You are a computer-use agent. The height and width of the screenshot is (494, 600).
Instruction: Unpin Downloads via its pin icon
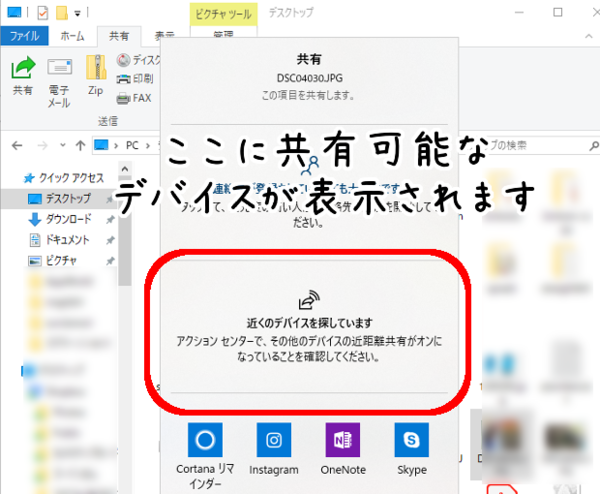[x=110, y=220]
